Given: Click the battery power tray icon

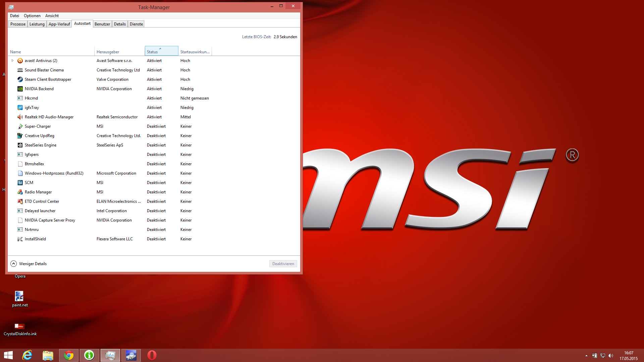Looking at the screenshot, I should coord(595,356).
